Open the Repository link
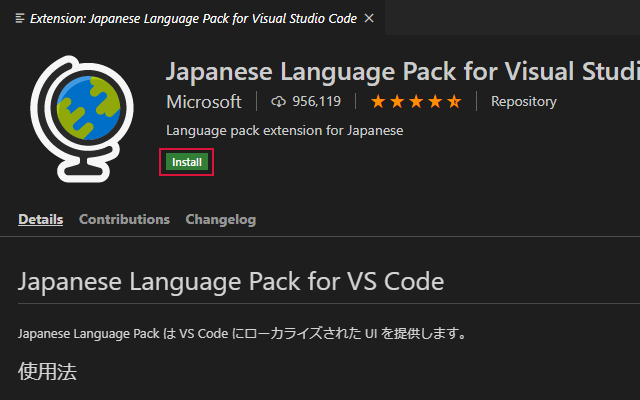The height and width of the screenshot is (400, 640). click(524, 101)
